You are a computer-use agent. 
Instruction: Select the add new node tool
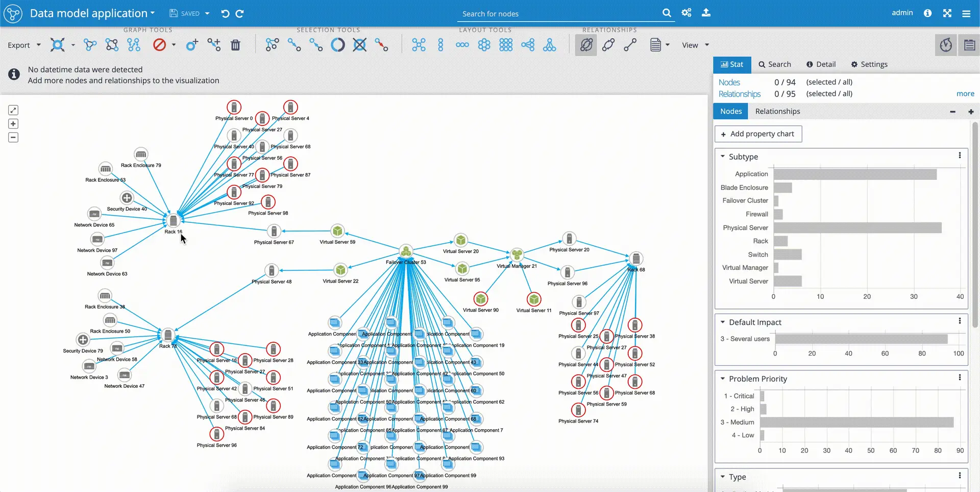[x=191, y=45]
